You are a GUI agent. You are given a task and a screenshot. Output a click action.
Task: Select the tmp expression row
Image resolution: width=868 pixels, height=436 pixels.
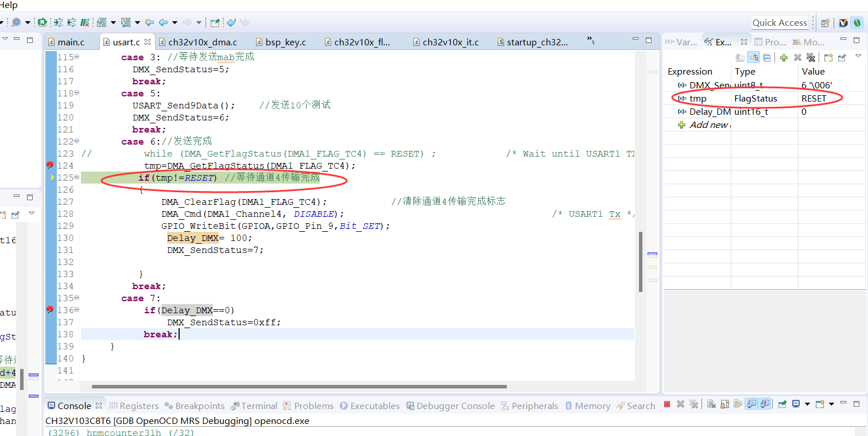764,98
